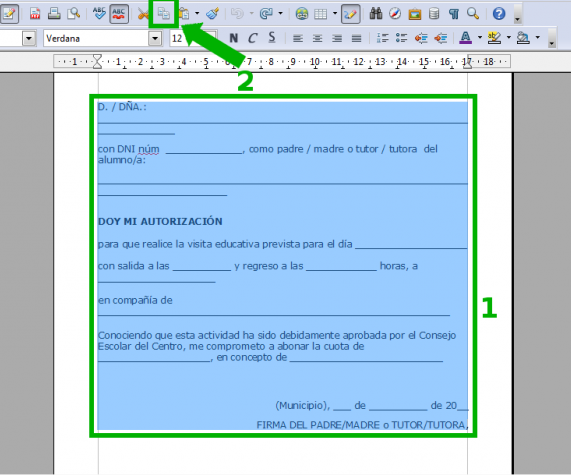Open the Font Color dropdown arrow
Screen dimensions: 571x475
click(x=480, y=38)
